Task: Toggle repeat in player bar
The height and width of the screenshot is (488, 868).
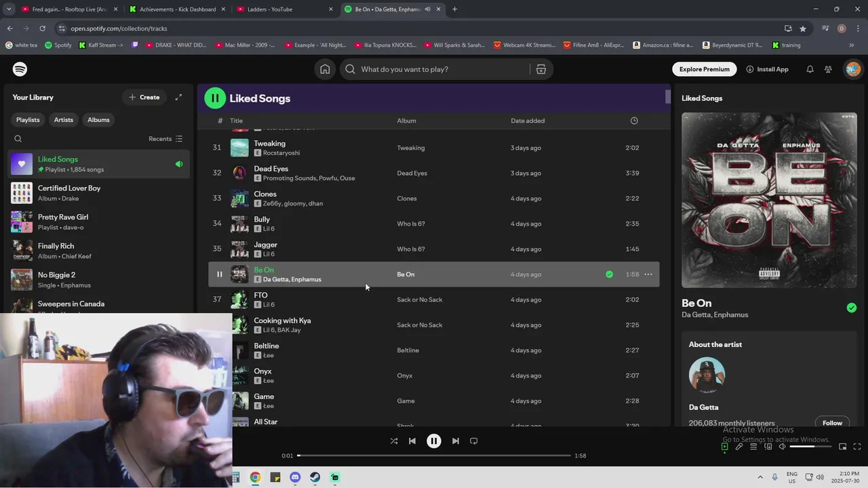Action: click(x=474, y=441)
